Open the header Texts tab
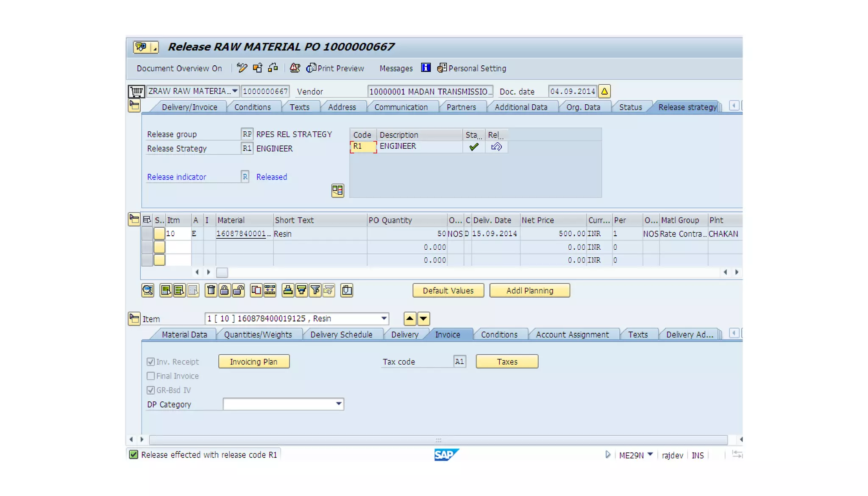This screenshot has height=496, width=868. pos(300,107)
